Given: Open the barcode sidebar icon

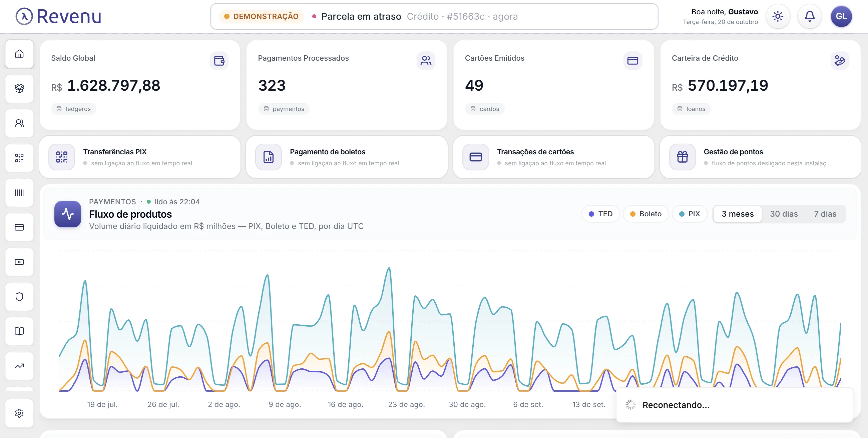Looking at the screenshot, I should pos(19,193).
